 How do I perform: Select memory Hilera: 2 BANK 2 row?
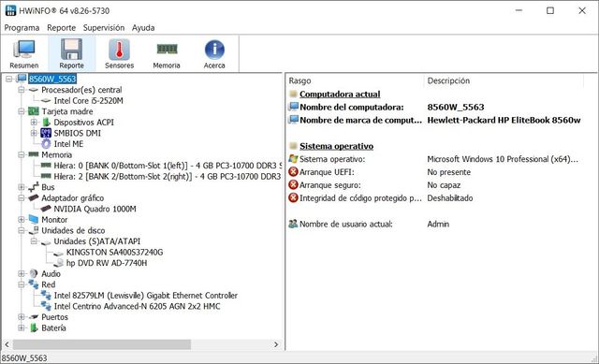[168, 176]
